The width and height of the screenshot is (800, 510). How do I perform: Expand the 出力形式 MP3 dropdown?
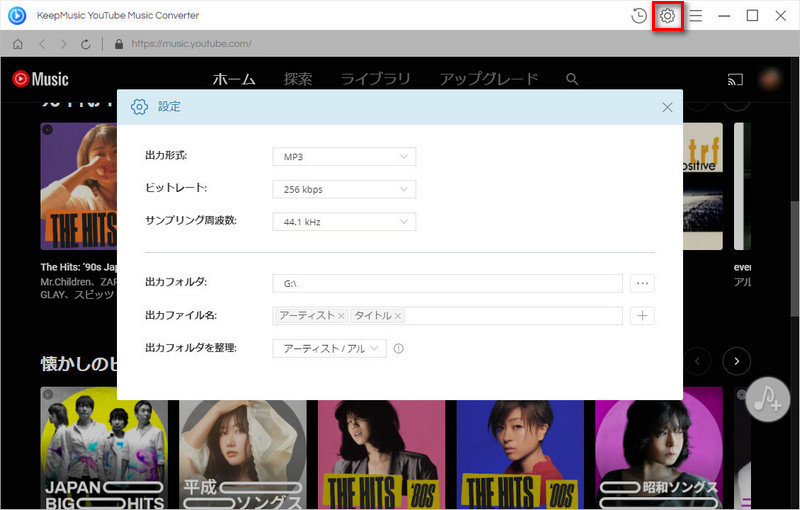click(344, 157)
